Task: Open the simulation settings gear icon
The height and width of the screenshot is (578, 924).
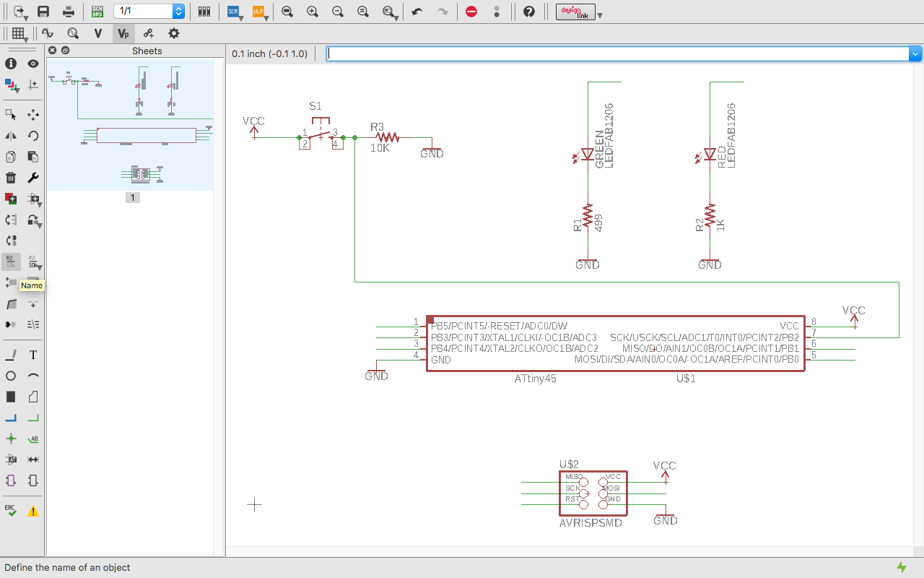Action: click(173, 33)
